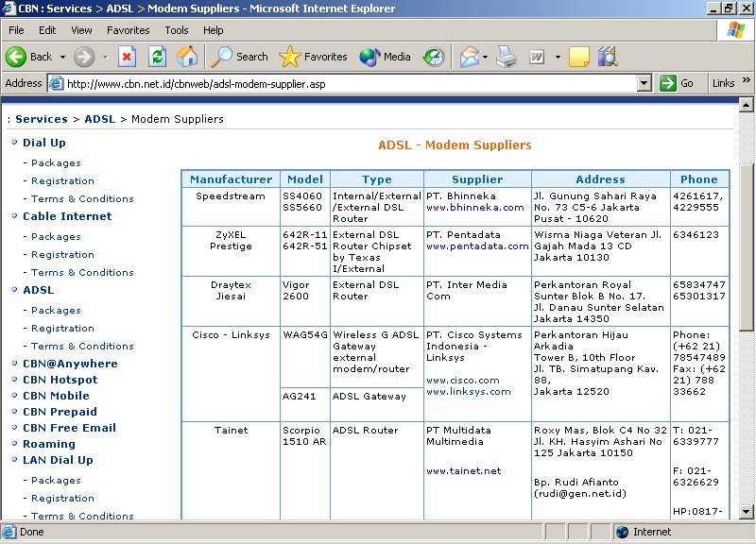Screen dimensions: 756x544
Task: Click inside the address URL field
Action: [350, 83]
